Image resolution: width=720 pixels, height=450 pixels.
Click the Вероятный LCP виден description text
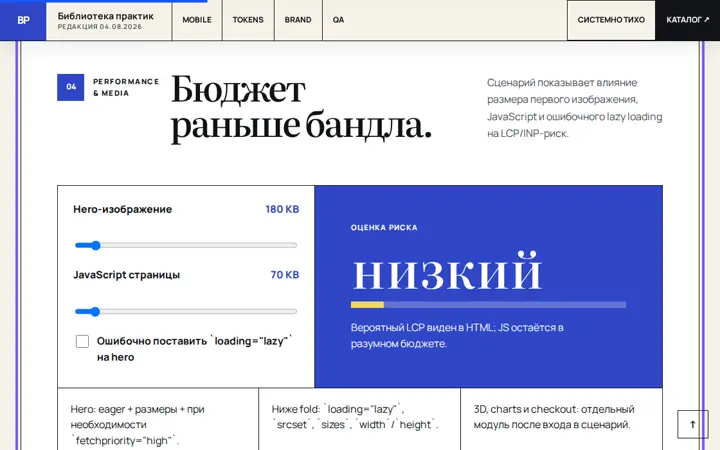[x=457, y=336]
